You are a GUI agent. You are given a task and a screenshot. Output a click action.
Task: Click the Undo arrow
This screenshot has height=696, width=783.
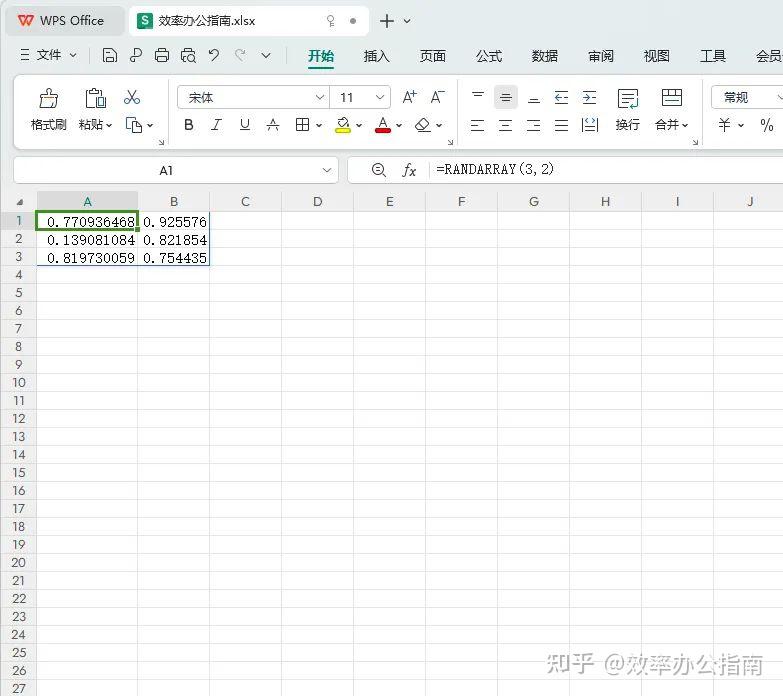pos(214,55)
